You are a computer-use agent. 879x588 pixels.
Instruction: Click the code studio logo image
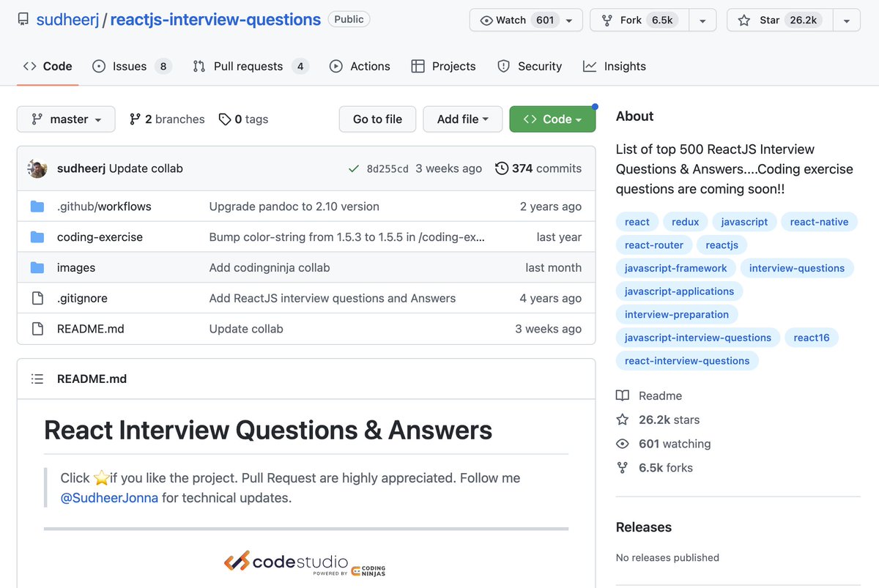(x=305, y=562)
